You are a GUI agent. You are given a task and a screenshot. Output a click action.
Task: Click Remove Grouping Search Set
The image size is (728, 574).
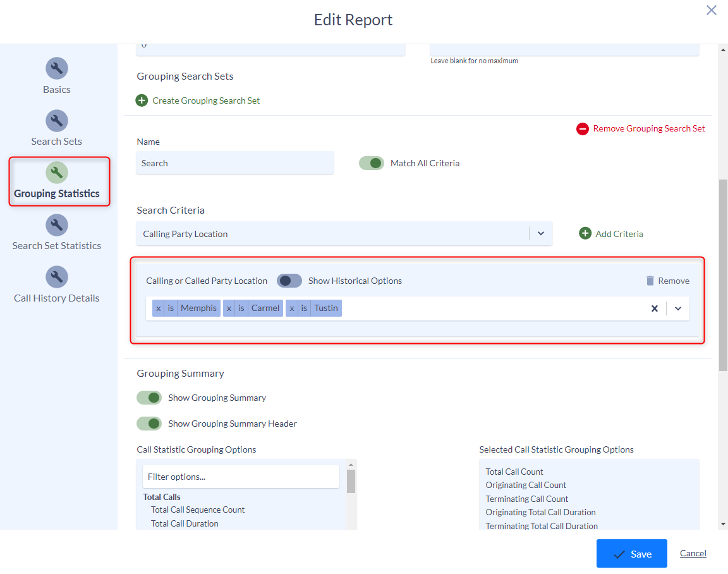tap(640, 128)
